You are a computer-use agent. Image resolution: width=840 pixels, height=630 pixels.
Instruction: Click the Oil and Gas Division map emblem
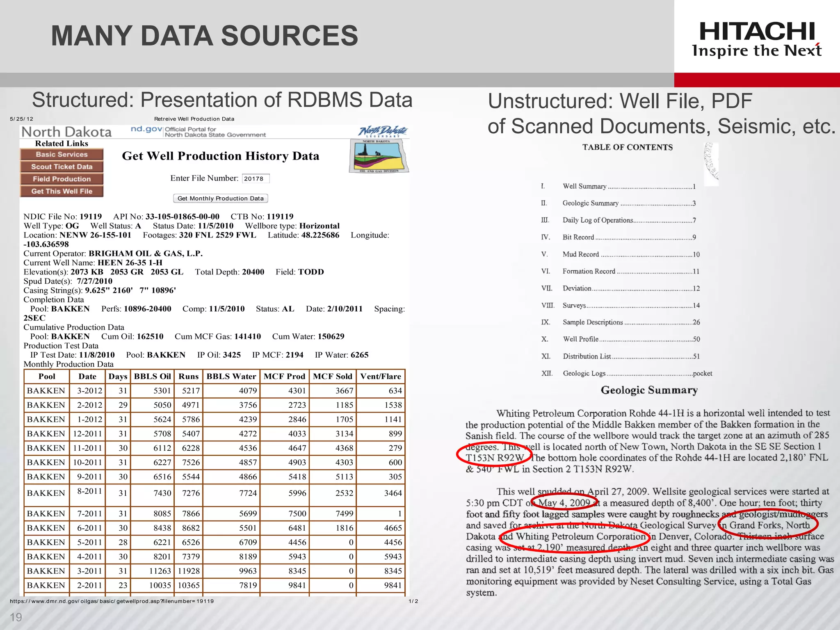click(x=379, y=156)
